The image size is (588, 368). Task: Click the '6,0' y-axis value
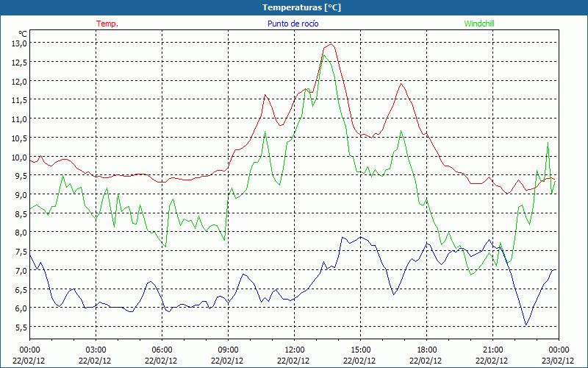click(x=21, y=308)
